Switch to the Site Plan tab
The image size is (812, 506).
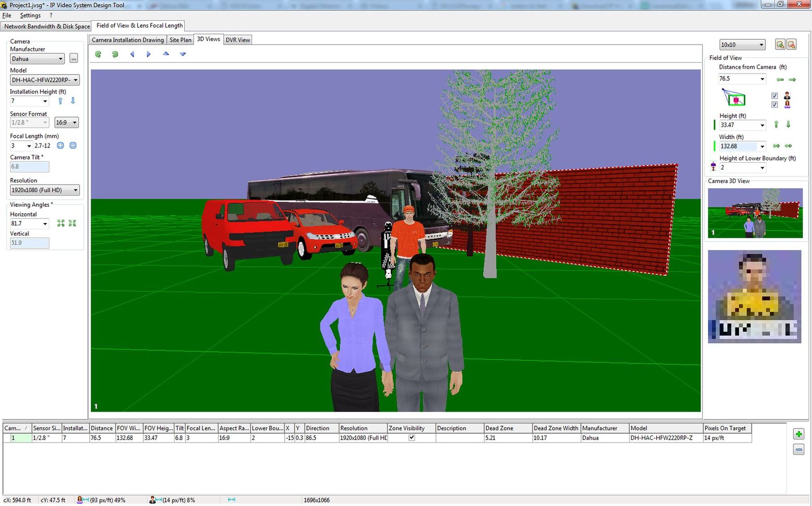coord(181,40)
